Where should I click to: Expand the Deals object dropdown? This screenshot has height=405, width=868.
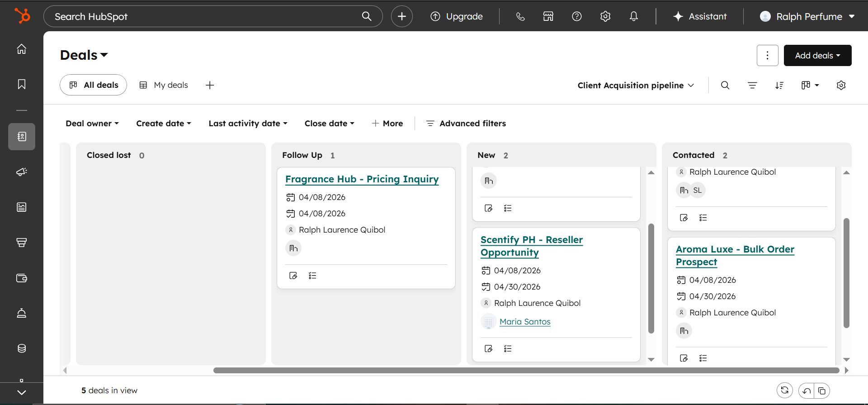click(x=84, y=55)
